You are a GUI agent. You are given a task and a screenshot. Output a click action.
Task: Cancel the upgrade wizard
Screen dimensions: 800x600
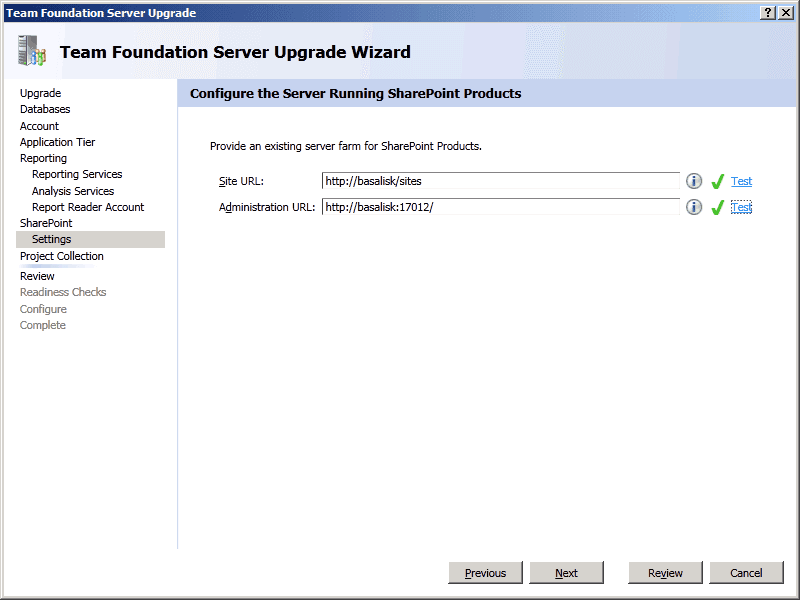click(746, 573)
